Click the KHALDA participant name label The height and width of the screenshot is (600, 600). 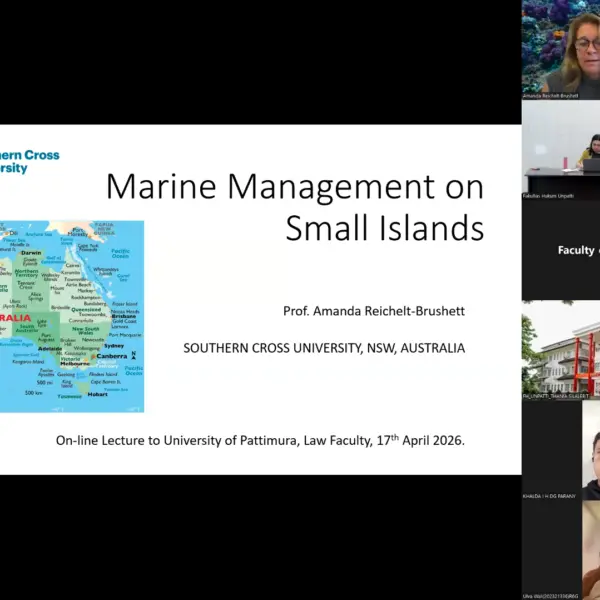(x=550, y=495)
